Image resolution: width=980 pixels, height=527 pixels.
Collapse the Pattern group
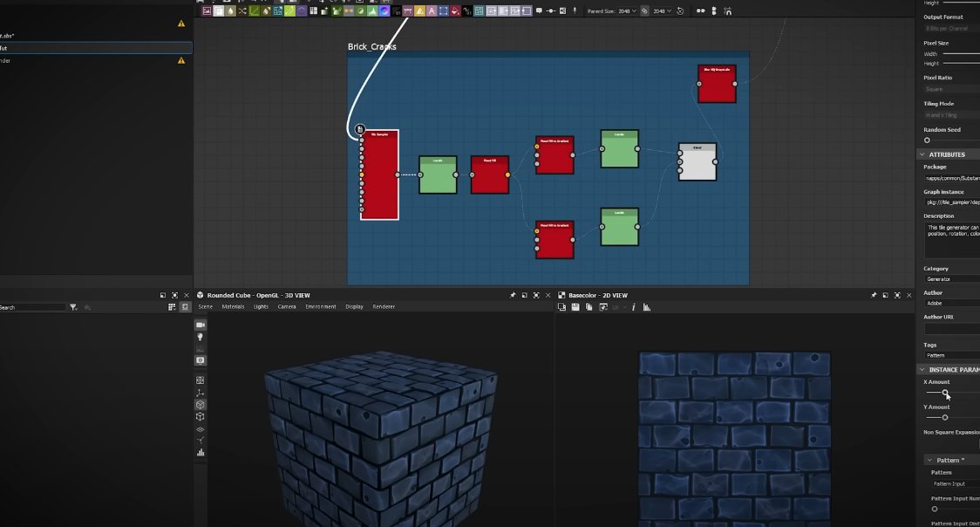tap(930, 460)
